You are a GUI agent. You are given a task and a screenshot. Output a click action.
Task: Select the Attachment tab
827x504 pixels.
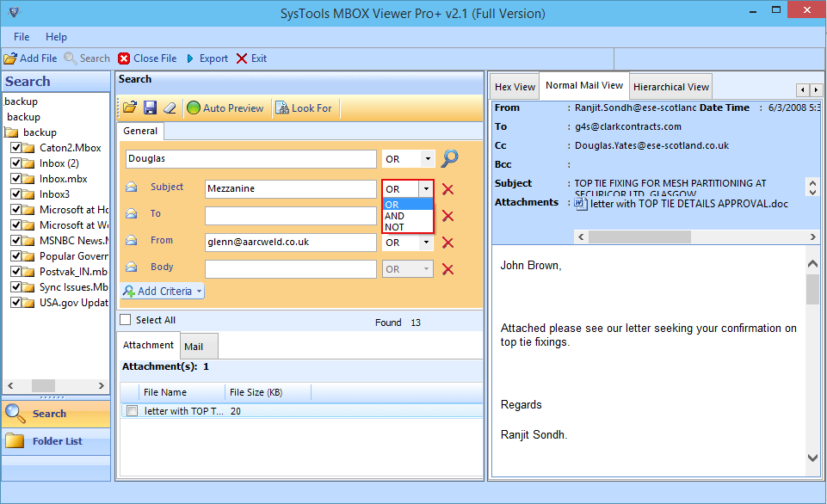click(x=148, y=345)
